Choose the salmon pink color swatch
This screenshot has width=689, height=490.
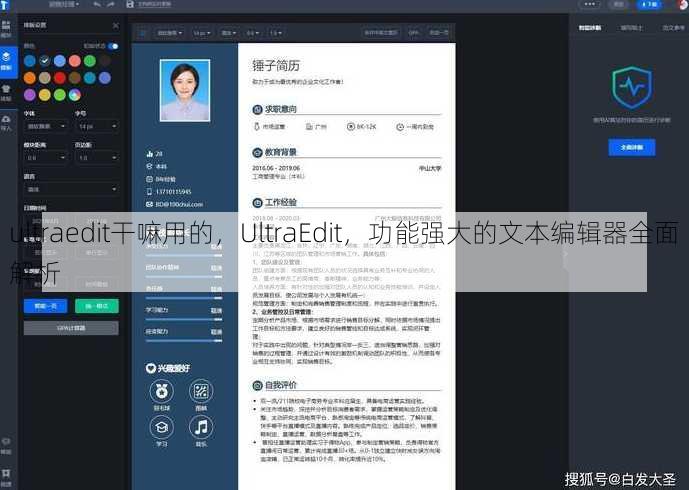pos(75,61)
